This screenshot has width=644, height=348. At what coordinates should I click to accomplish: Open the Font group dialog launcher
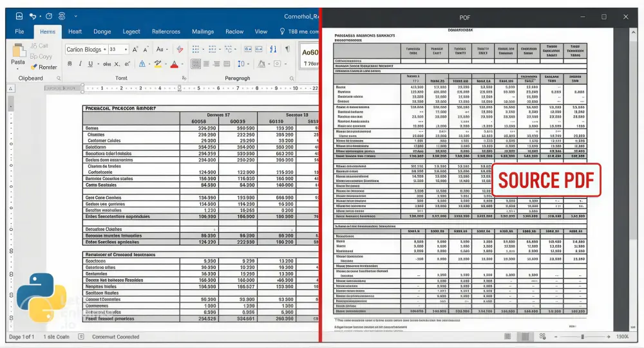(184, 78)
